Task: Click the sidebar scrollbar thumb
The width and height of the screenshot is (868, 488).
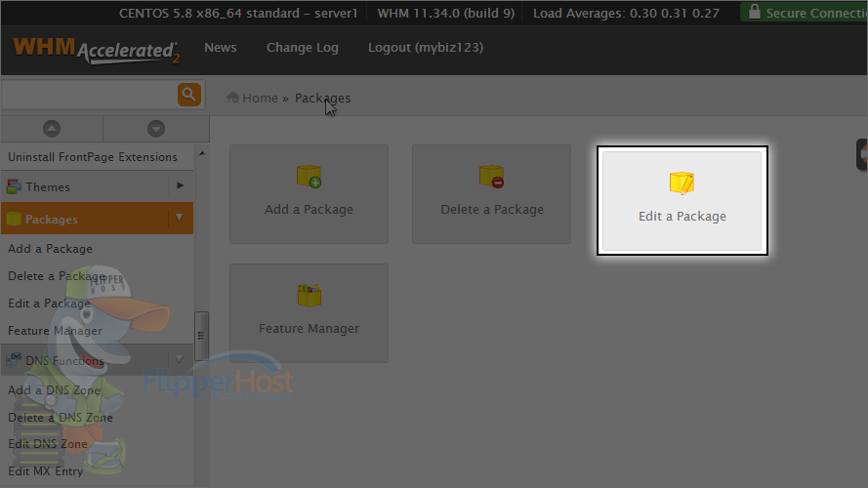Action: [x=201, y=336]
